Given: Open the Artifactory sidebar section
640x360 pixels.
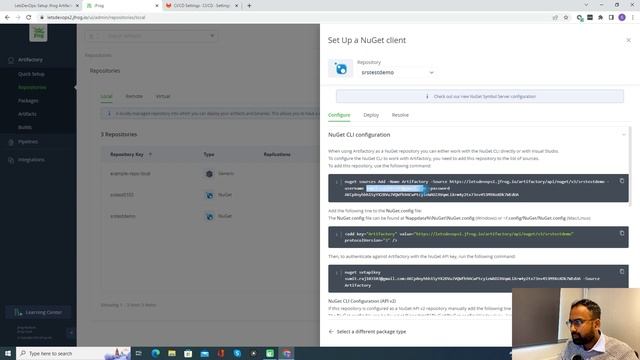Looking at the screenshot, I should (x=30, y=60).
